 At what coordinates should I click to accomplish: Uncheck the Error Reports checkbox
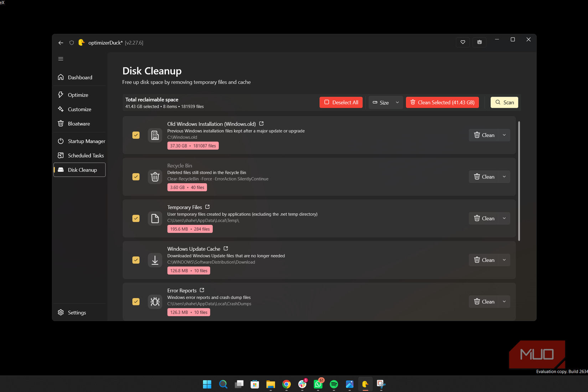pyautogui.click(x=136, y=301)
